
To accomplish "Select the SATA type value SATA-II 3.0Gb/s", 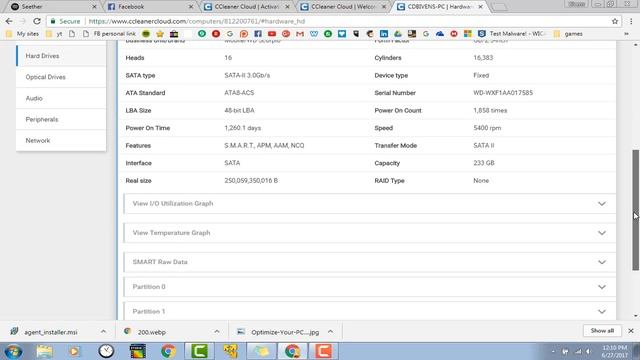I will (x=247, y=75).
